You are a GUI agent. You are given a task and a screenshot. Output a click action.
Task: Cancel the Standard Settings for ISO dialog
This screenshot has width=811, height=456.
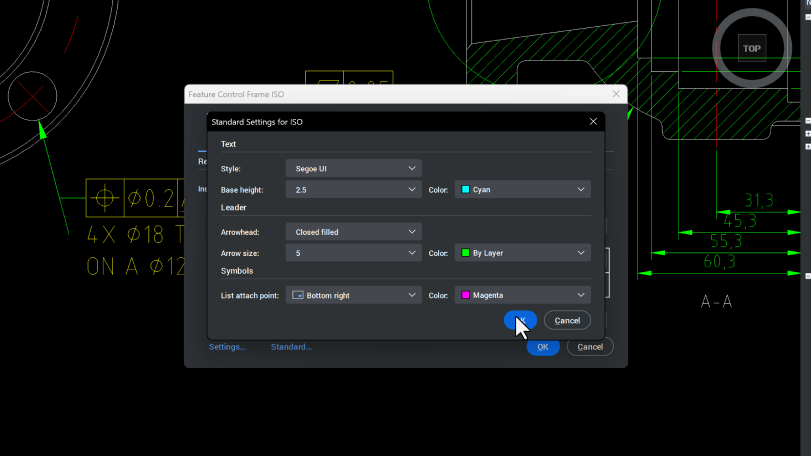[567, 321]
